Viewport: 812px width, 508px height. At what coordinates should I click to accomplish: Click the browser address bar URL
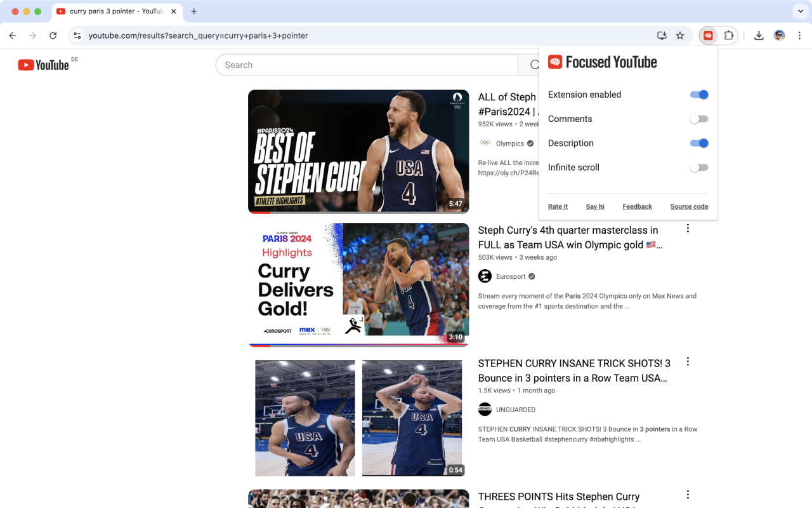pos(198,36)
